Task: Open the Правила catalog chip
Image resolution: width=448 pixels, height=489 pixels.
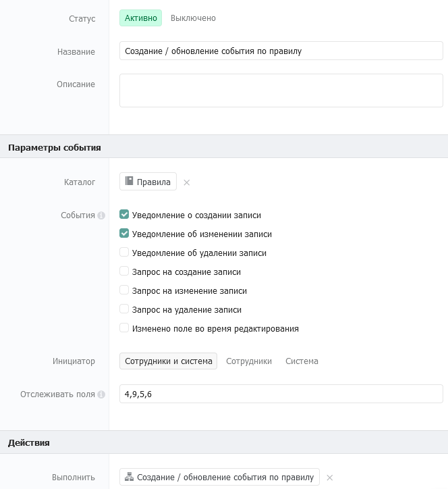Action: (x=148, y=182)
